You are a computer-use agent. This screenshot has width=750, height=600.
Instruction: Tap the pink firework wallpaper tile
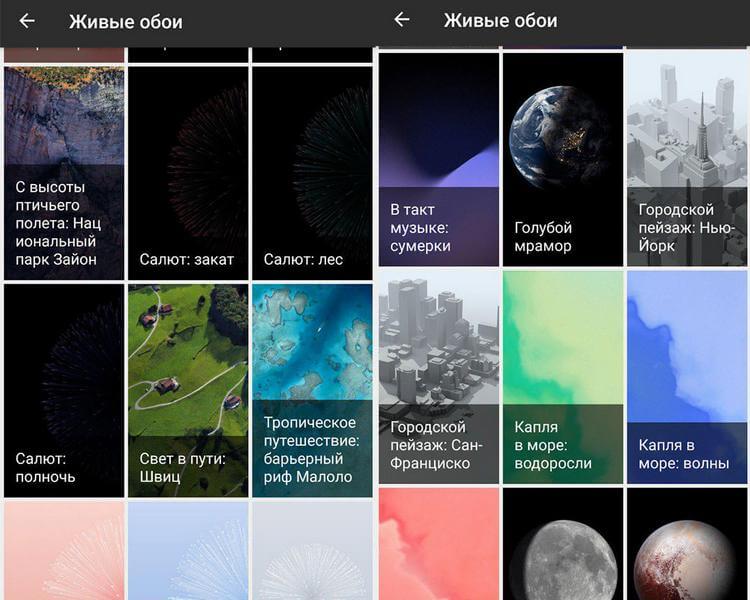tap(64, 551)
